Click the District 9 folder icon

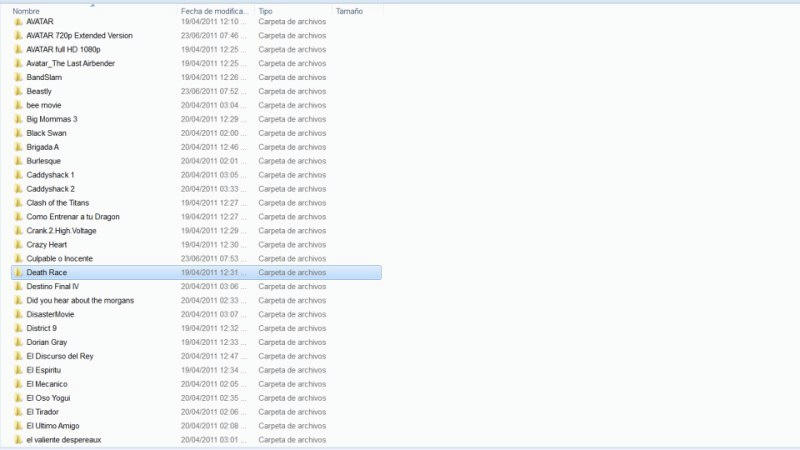(x=18, y=328)
